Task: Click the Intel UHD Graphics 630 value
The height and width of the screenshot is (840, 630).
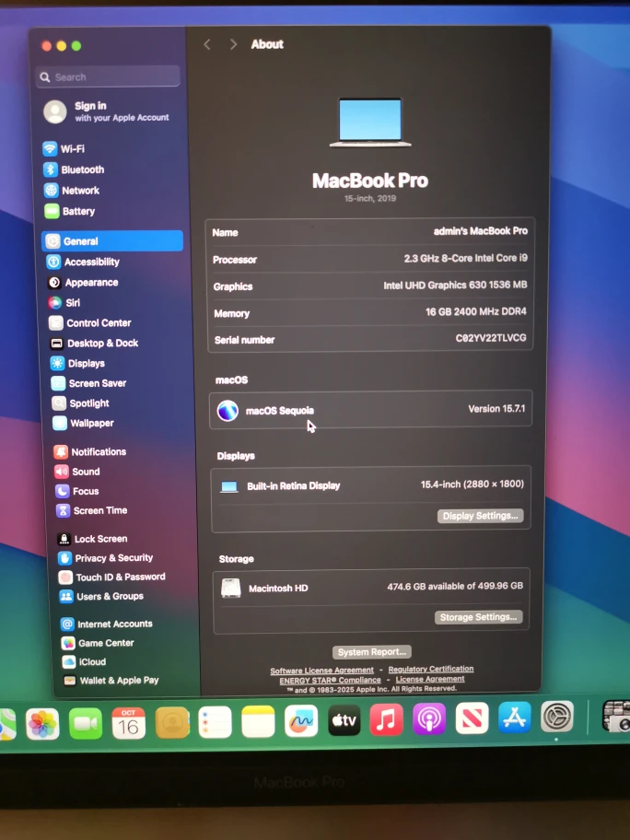Action: coord(455,285)
